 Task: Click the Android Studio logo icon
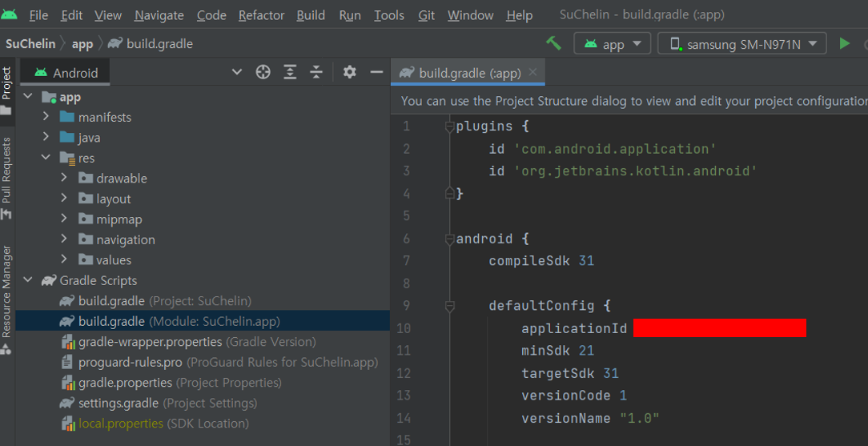point(9,14)
